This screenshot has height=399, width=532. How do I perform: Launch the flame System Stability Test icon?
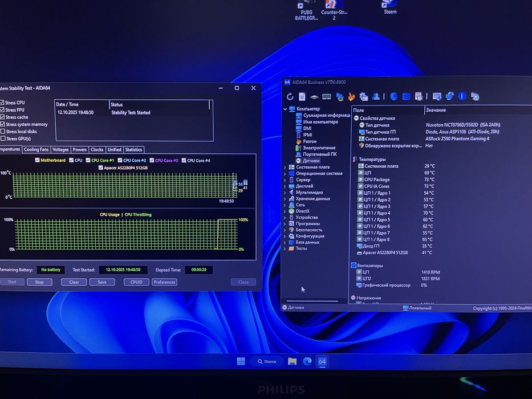click(351, 97)
